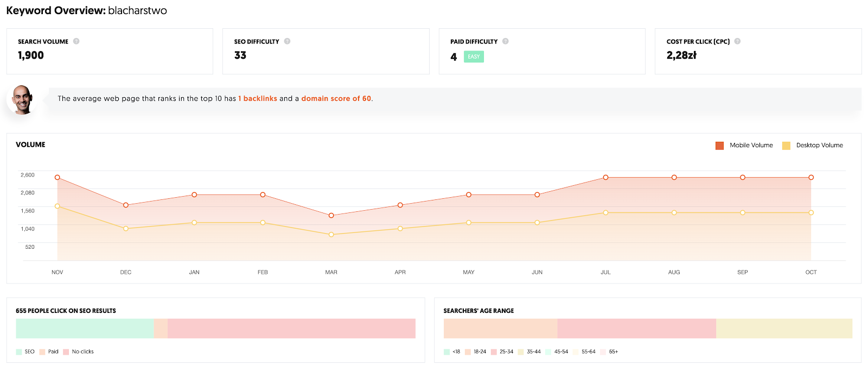Click the Mobile Volume legend label
Screen dimensions: 868x371
click(x=751, y=146)
